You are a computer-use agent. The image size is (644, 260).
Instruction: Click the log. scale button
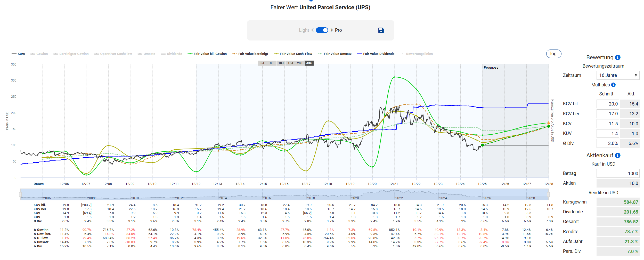click(553, 54)
